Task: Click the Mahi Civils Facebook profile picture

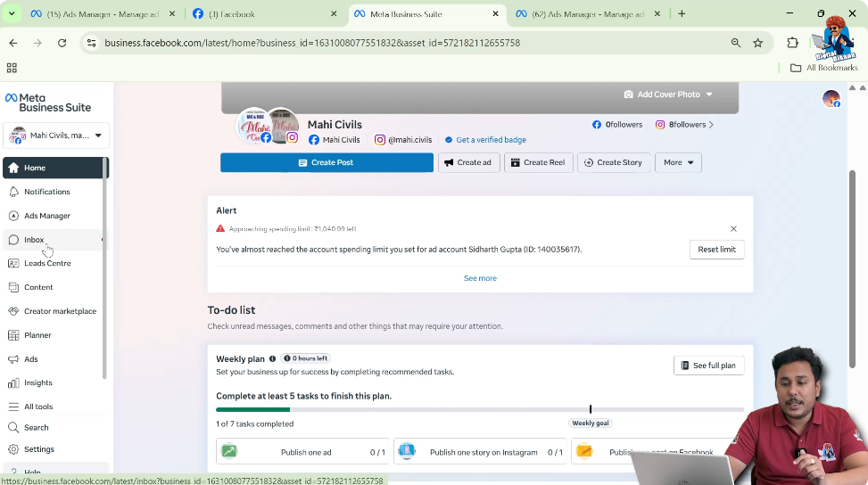Action: click(254, 126)
